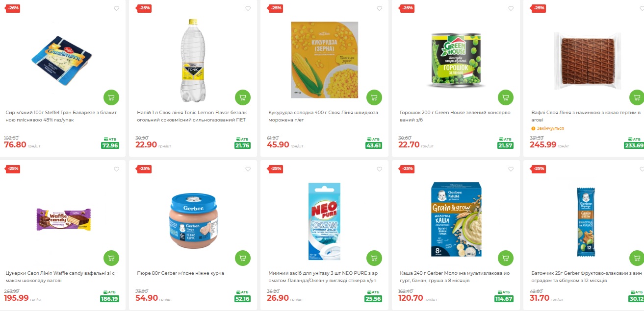Add Gerber multigrain milk porridge to cart

coord(506,258)
